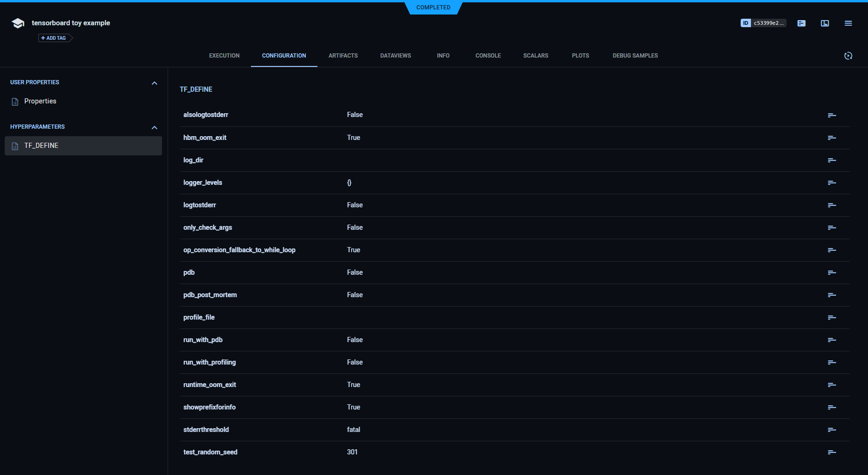Click description icon for logger_levels row
This screenshot has height=475, width=868.
pos(831,183)
